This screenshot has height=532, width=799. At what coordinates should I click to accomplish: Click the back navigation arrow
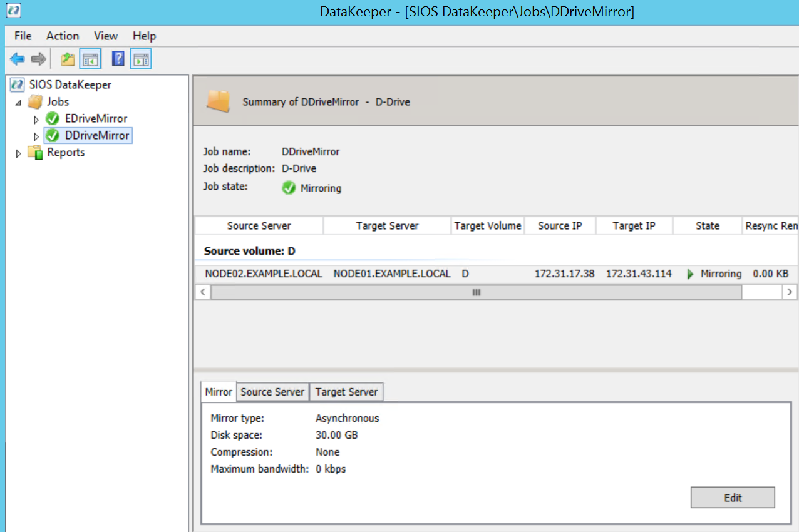pos(17,59)
